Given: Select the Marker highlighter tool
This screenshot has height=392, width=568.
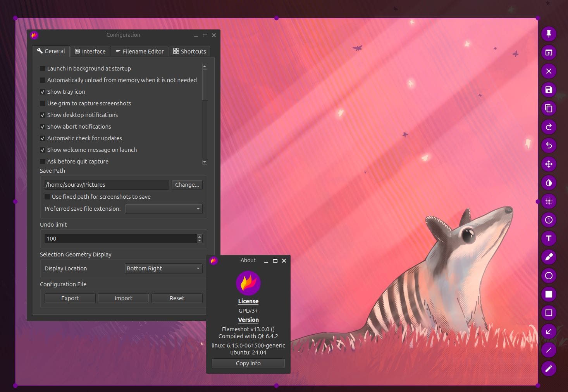Looking at the screenshot, I should pos(548,257).
